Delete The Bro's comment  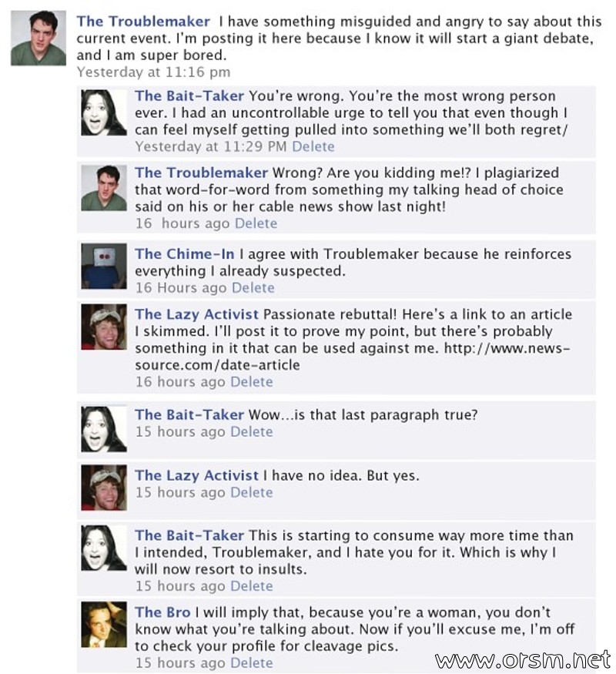click(x=252, y=662)
